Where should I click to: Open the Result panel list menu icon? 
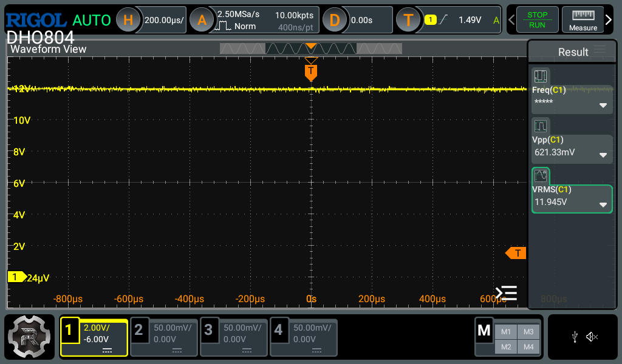pyautogui.click(x=600, y=51)
